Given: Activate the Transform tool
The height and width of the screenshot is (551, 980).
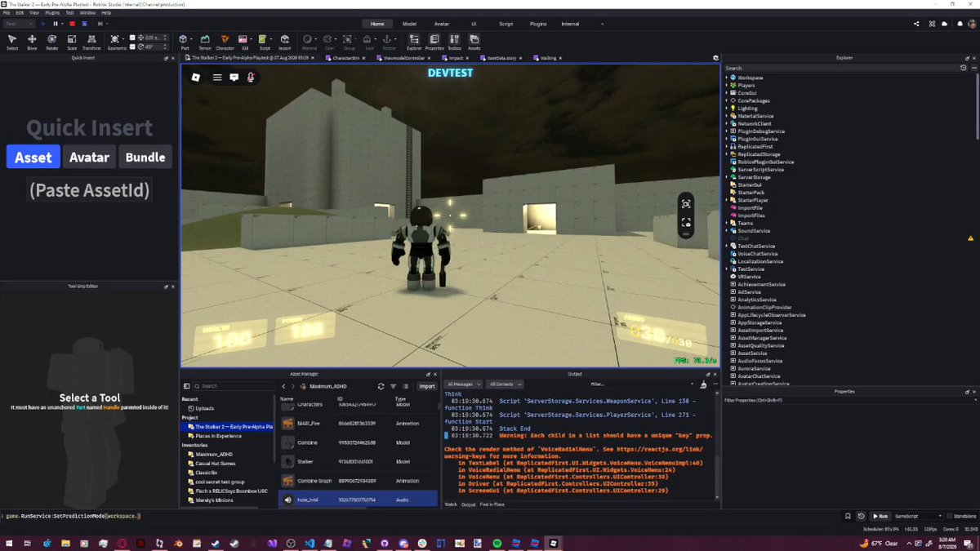Looking at the screenshot, I should (x=93, y=42).
